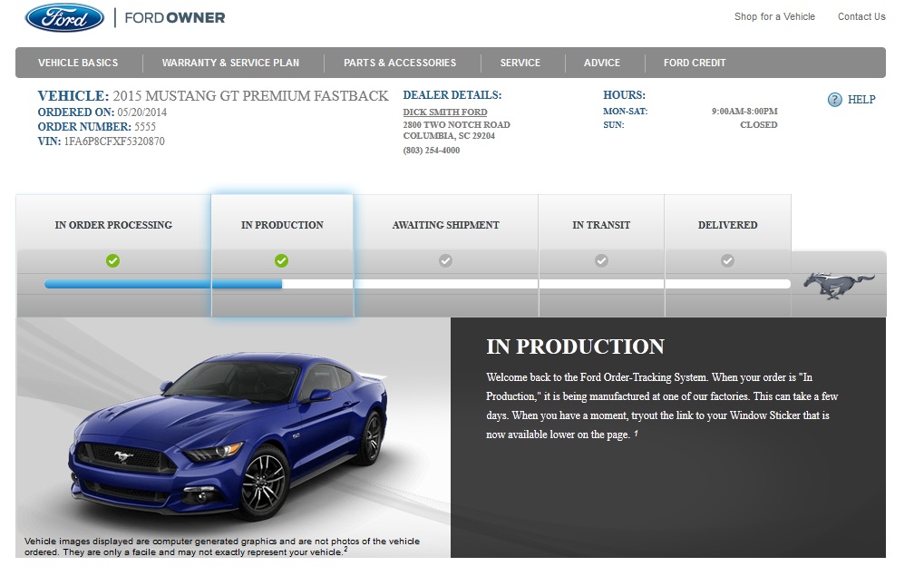The height and width of the screenshot is (576, 924).
Task: Click the Columbia, SC 29204 text
Action: pos(449,136)
